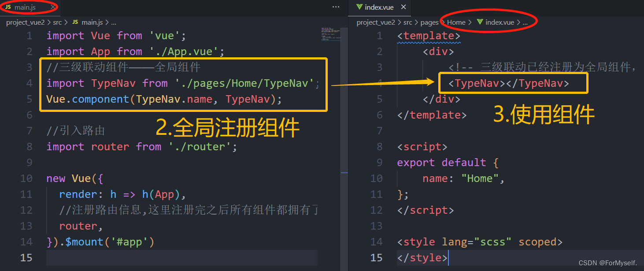Click the Vue icon beside index.vue breadcrumb

(480, 22)
